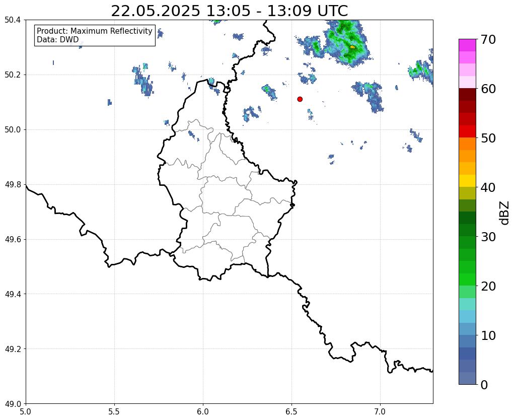Screen dimensions: 515x420
Task: Click latitude axis label "50.0"
Action: (13, 130)
